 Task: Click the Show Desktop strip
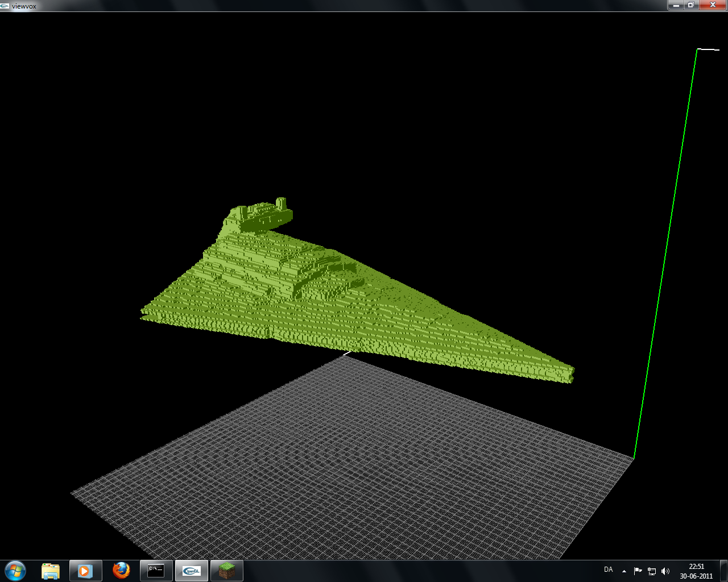point(724,571)
